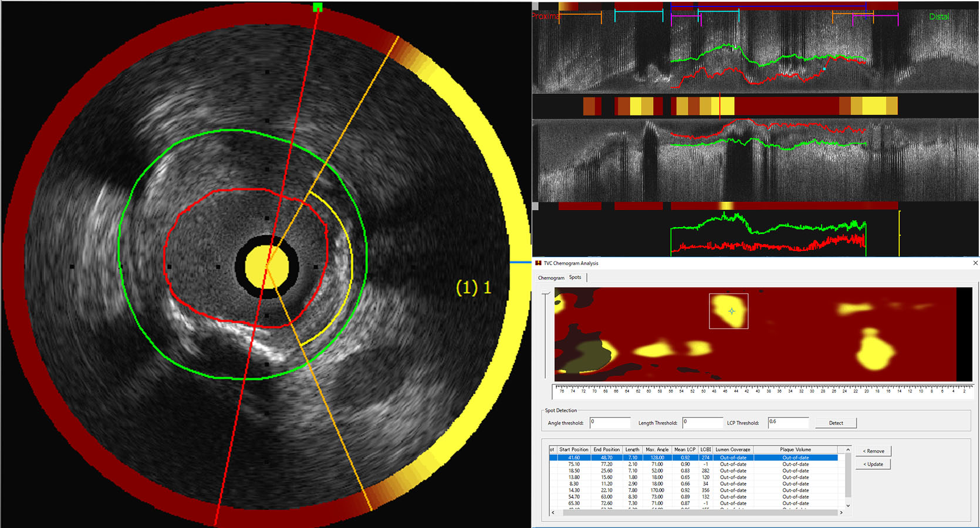The width and height of the screenshot is (980, 528).
Task: Click left arrow of table horizontal scrollbar
Action: point(553,512)
